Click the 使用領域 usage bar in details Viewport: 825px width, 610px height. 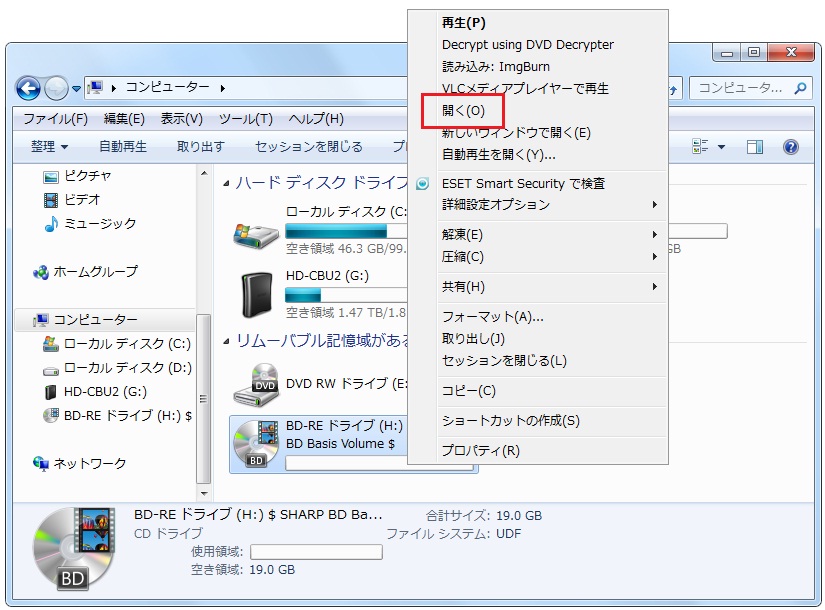[x=316, y=552]
